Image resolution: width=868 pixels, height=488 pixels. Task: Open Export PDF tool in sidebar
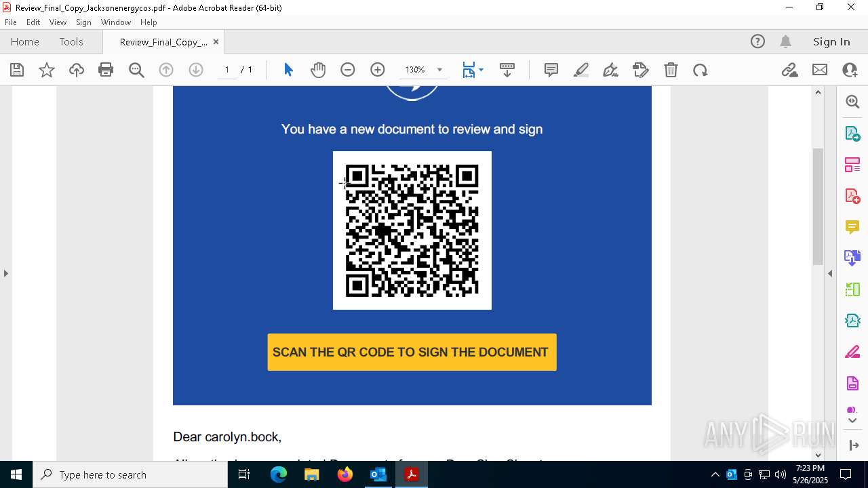click(x=852, y=133)
